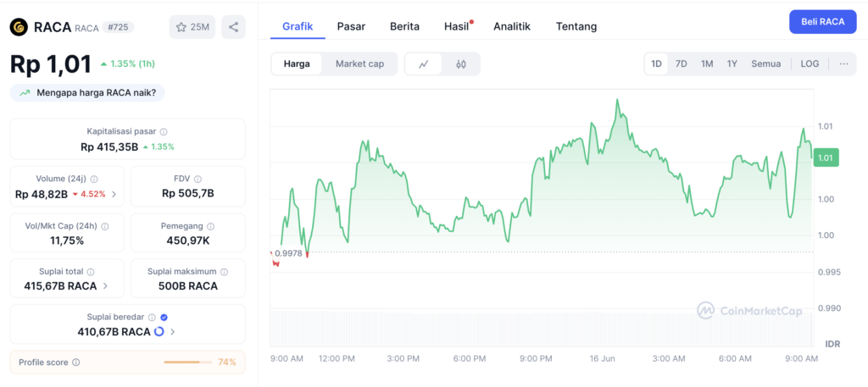Image resolution: width=868 pixels, height=387 pixels.
Task: Click the Beli RACA button
Action: [822, 21]
